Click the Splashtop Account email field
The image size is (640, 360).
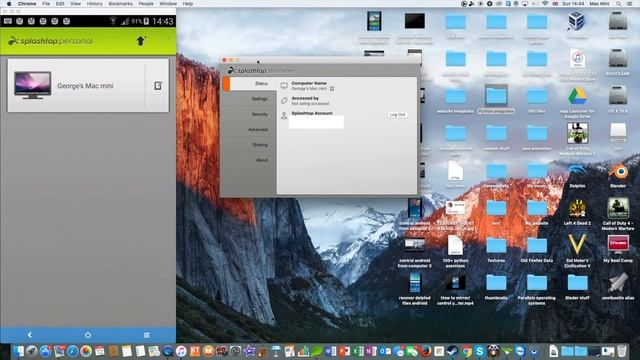tap(316, 122)
